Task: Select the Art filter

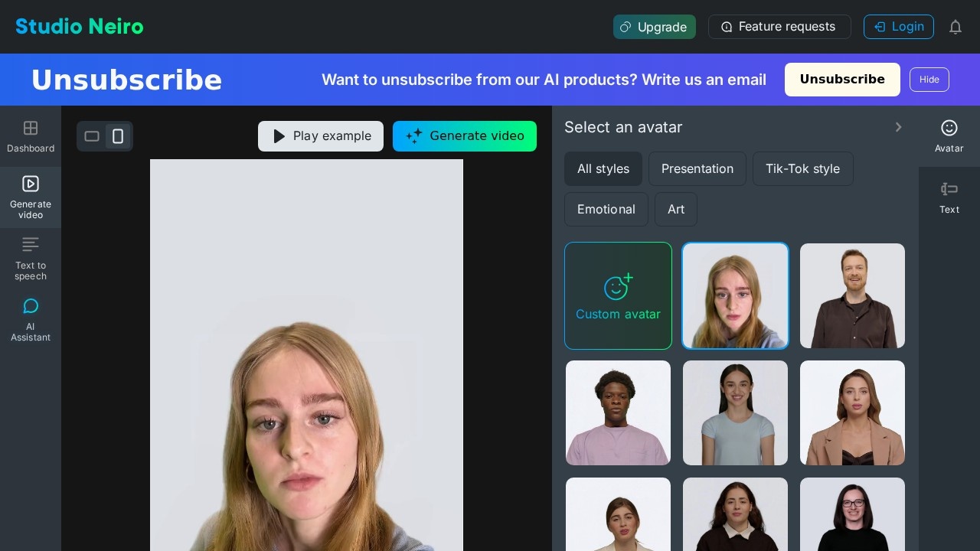Action: tap(676, 209)
